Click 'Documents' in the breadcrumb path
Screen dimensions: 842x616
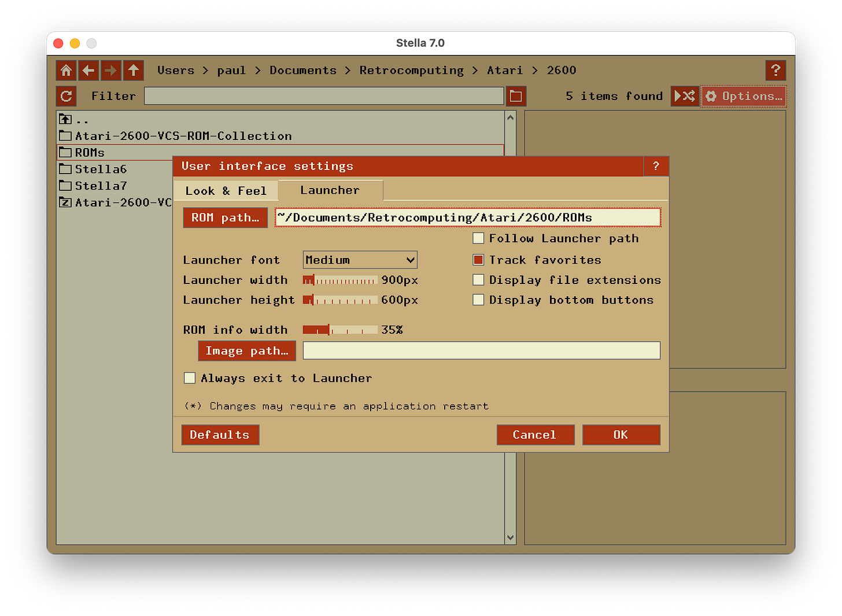(303, 71)
